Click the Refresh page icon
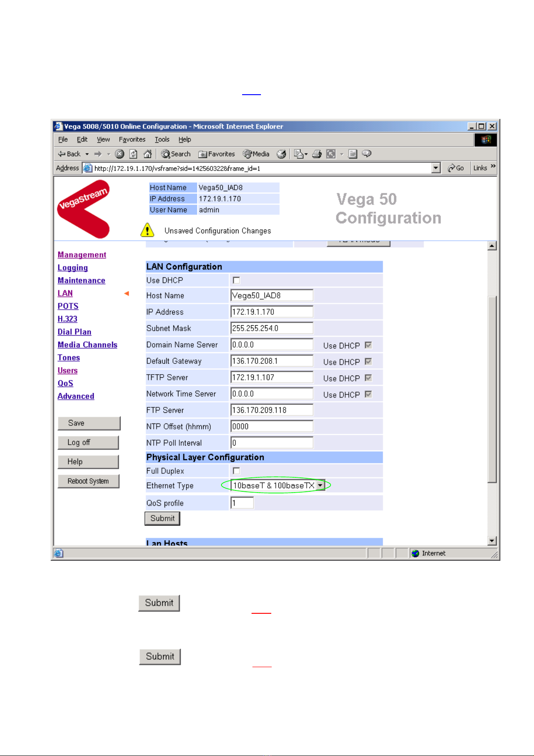 (134, 154)
